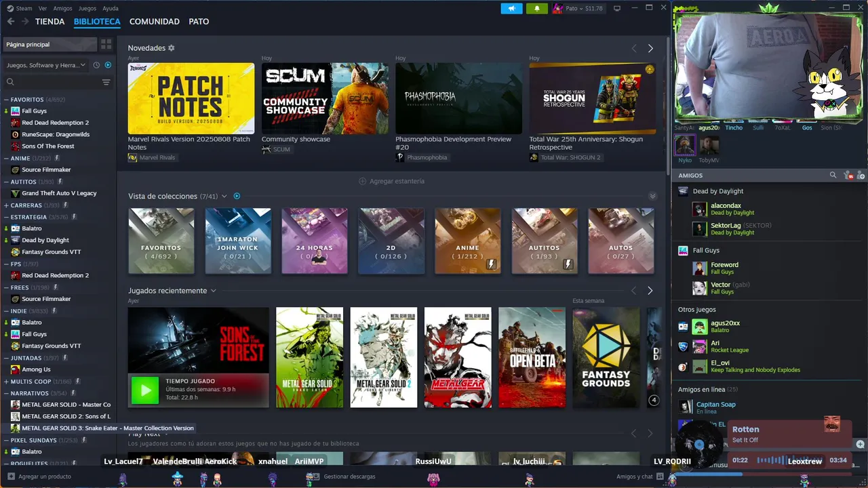Screen dimensions: 868x488
Task: Open Novedades settings gear
Action: [x=172, y=48]
